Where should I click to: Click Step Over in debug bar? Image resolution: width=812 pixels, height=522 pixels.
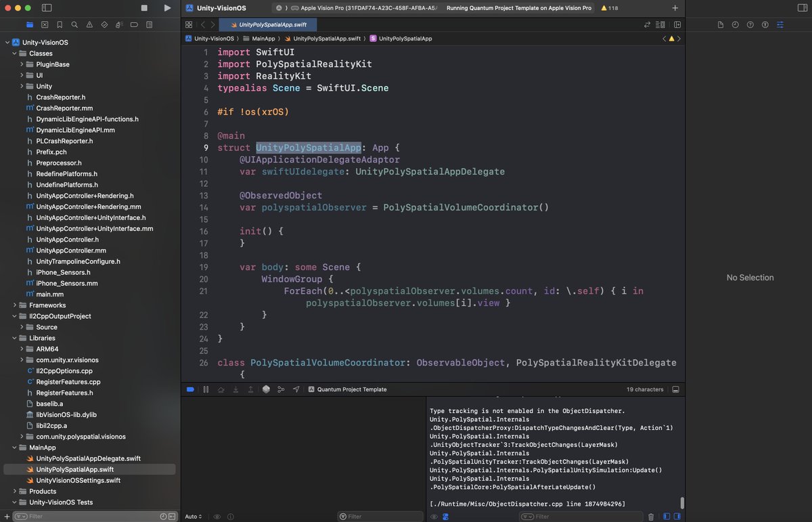tap(221, 389)
